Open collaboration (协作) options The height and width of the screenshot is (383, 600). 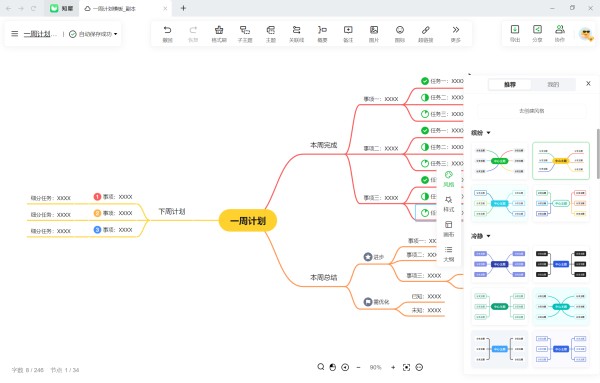point(560,33)
